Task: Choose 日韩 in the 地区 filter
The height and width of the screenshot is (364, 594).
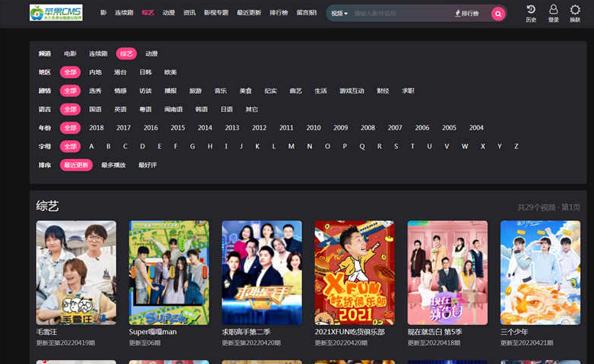Action: [x=145, y=72]
